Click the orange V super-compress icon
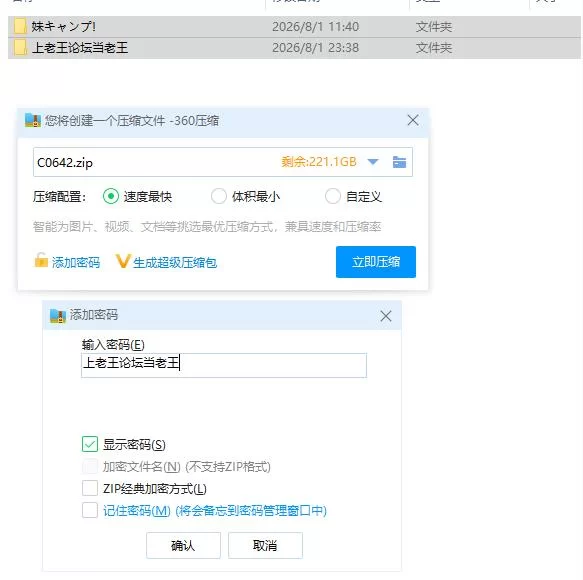The width and height of the screenshot is (583, 580). click(x=123, y=261)
